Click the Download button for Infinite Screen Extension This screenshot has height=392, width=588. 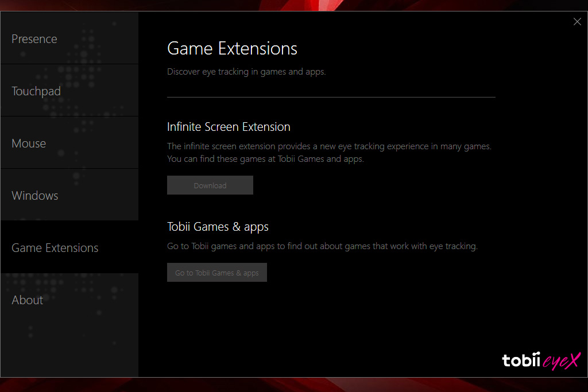(x=210, y=185)
